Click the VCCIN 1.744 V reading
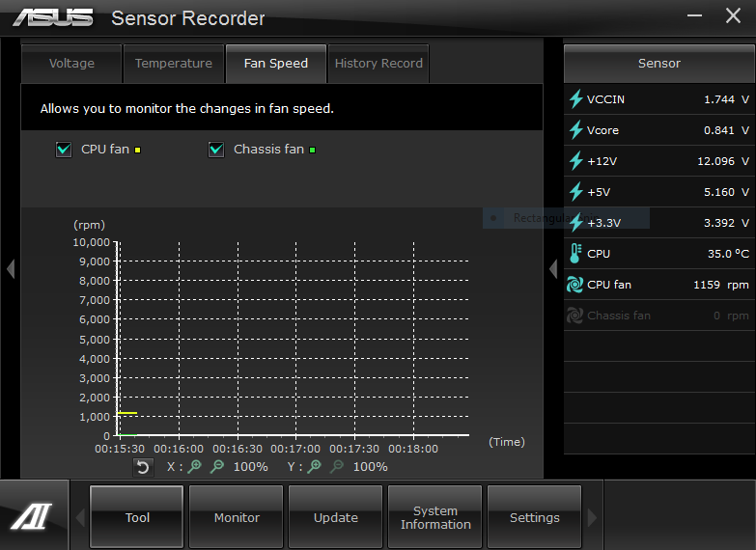The image size is (756, 550). pyautogui.click(x=726, y=99)
